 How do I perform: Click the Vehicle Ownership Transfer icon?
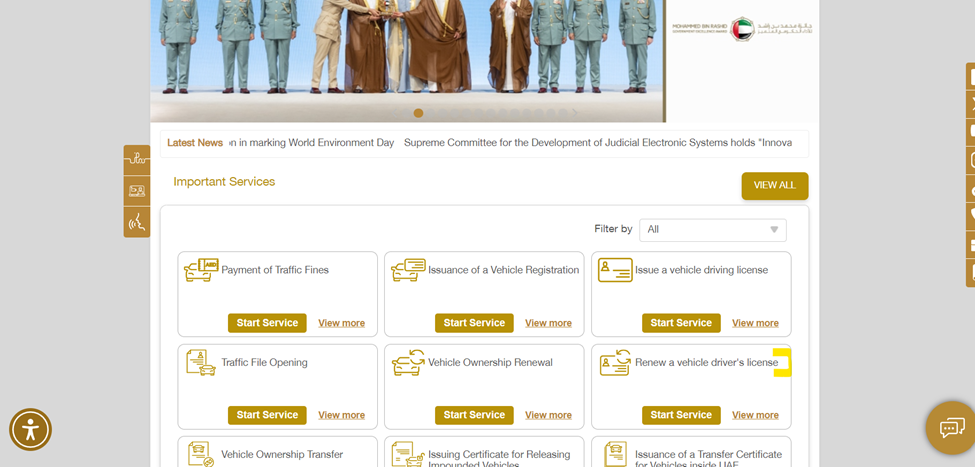coord(201,454)
